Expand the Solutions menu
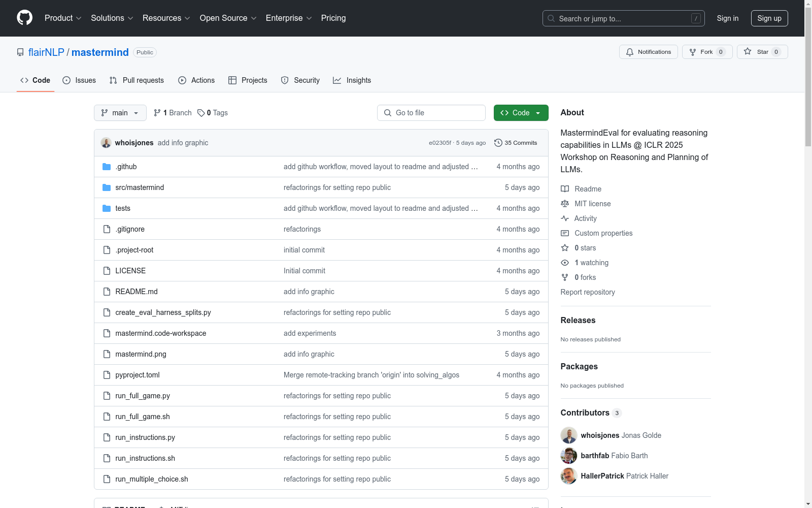The width and height of the screenshot is (812, 508). [112, 18]
